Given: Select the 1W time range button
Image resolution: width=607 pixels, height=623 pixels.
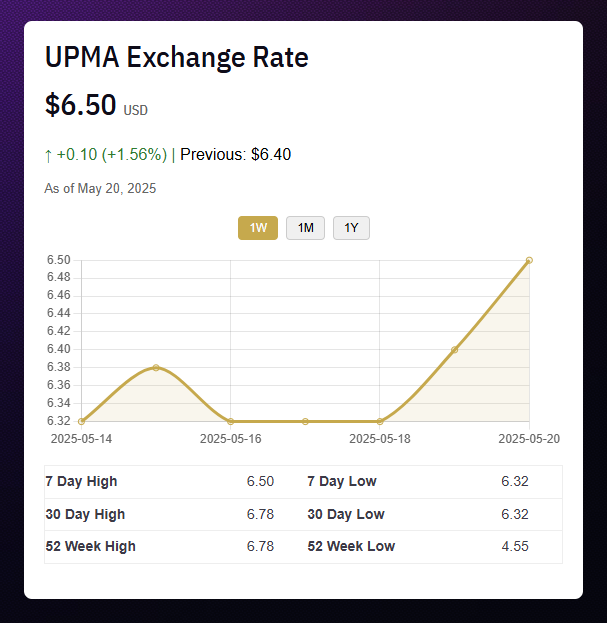Looking at the screenshot, I should pos(258,228).
